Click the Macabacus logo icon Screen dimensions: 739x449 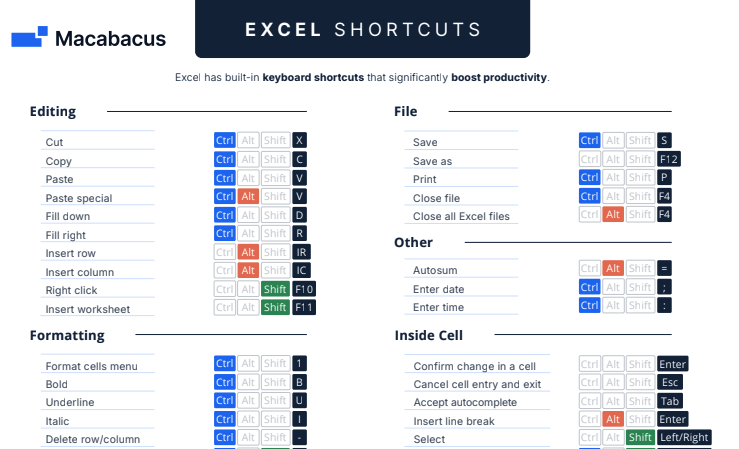click(29, 37)
